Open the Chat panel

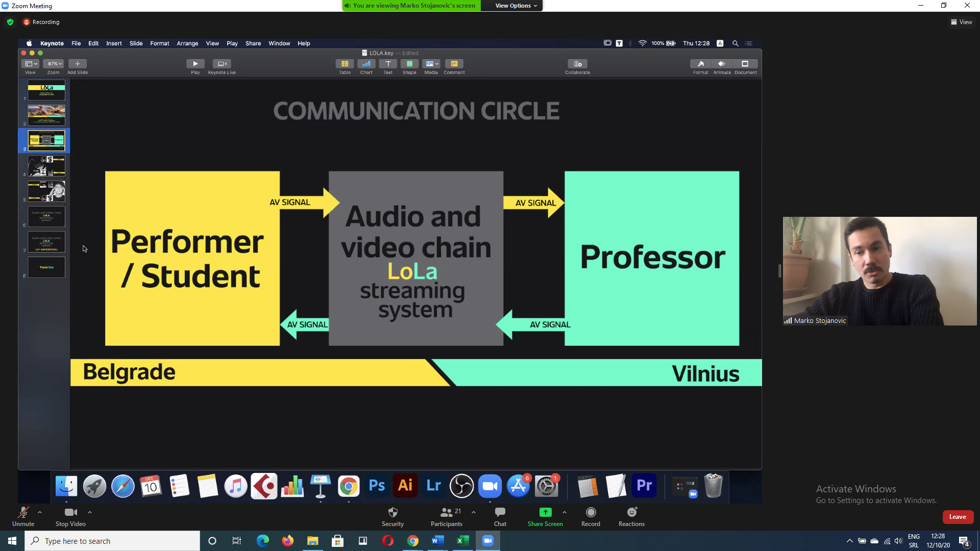pyautogui.click(x=500, y=516)
